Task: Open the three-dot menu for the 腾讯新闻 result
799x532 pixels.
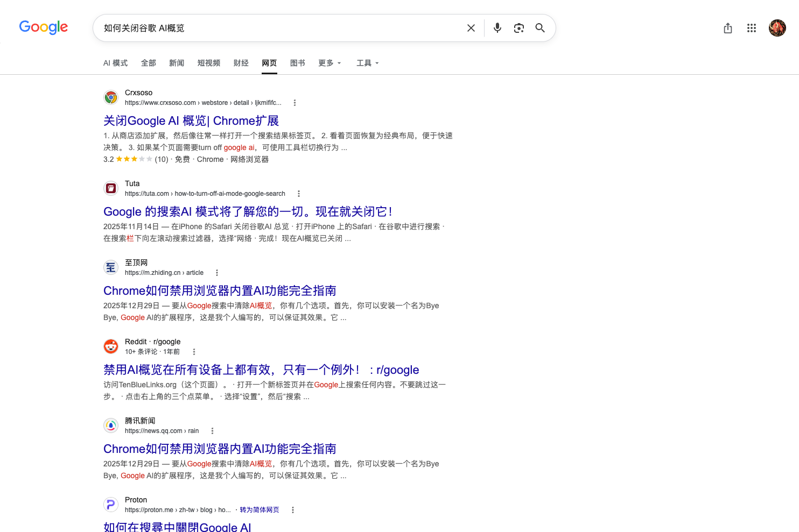Action: click(x=213, y=431)
